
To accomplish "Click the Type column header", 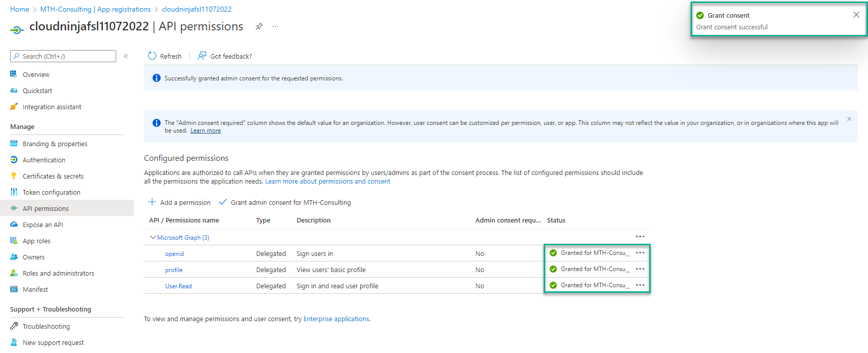I will pyautogui.click(x=263, y=220).
